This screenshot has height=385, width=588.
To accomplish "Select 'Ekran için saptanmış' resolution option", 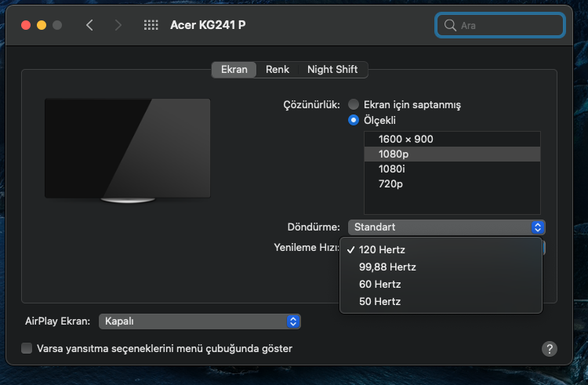I will click(354, 104).
